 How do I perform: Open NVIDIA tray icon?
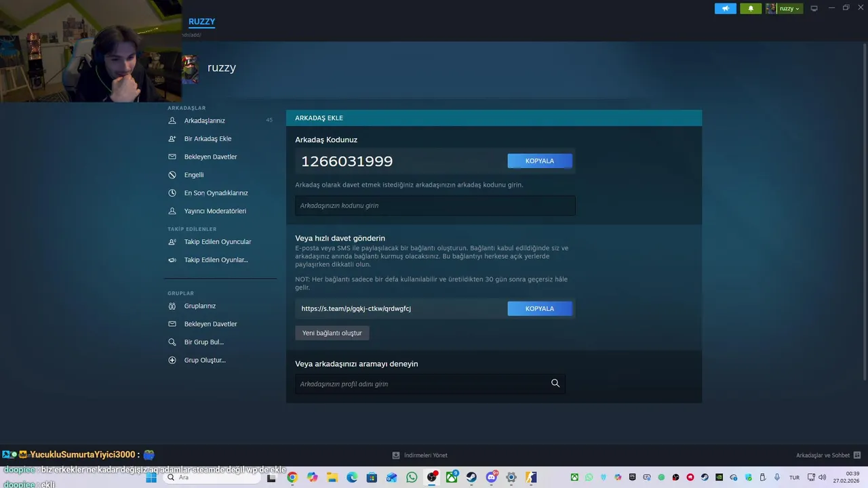(719, 477)
